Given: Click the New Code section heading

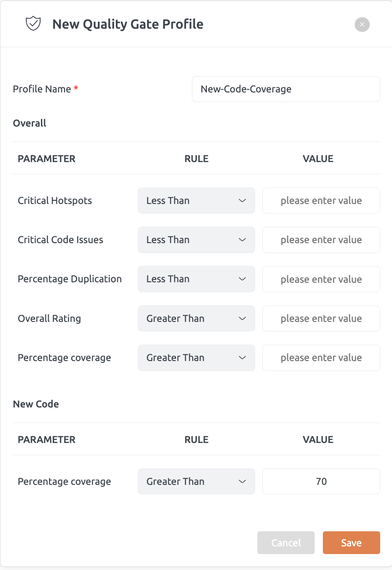Looking at the screenshot, I should point(36,404).
